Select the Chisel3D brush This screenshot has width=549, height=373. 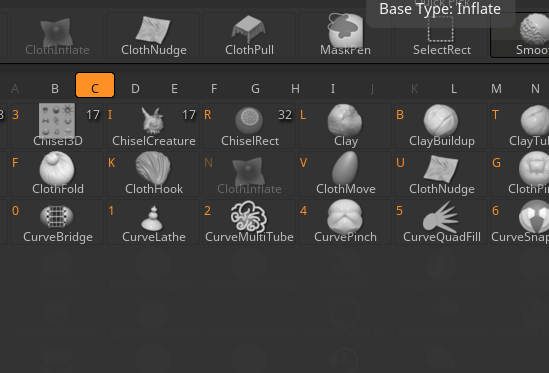[x=57, y=126]
